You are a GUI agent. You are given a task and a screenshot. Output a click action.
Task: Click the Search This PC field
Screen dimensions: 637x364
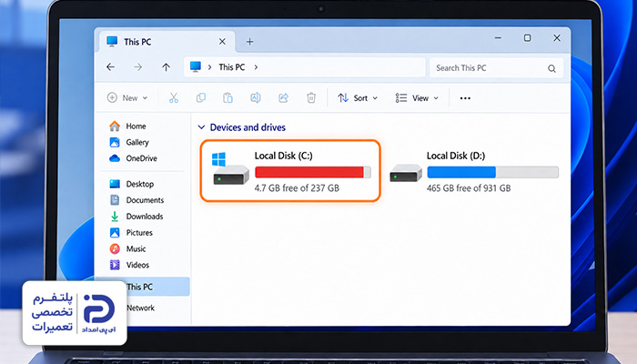click(x=497, y=68)
